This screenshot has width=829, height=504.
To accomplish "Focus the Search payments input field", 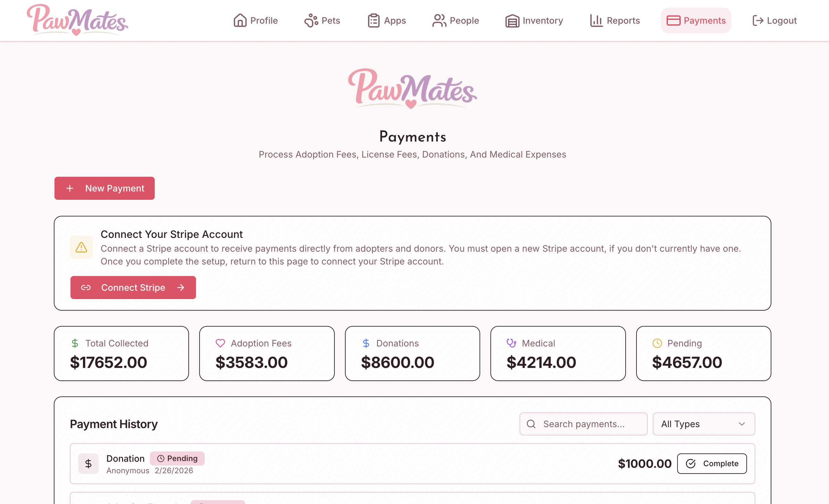I will point(583,424).
